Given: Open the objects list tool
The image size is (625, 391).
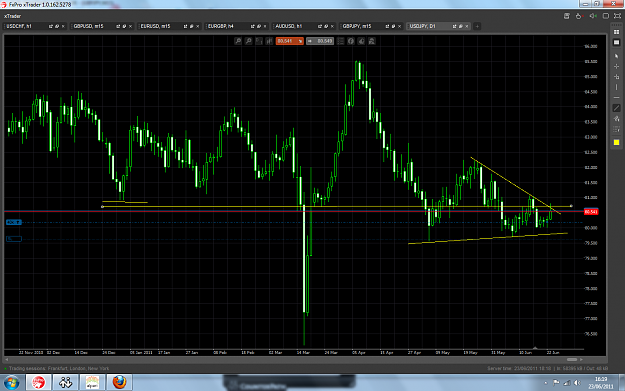Looking at the screenshot, I should tap(617, 130).
